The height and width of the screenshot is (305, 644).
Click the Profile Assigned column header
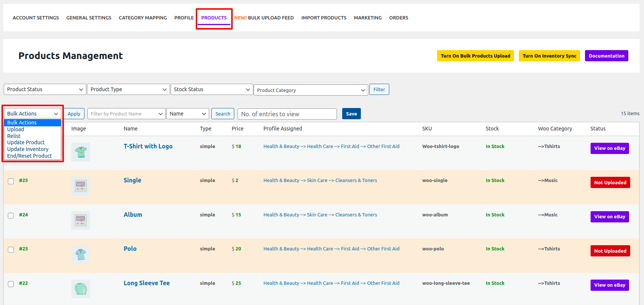pos(283,129)
